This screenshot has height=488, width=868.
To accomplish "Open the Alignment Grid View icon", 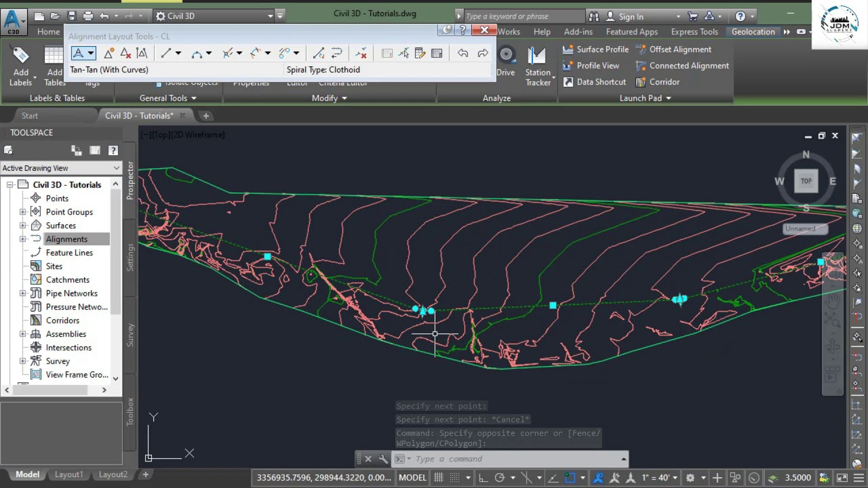I will (437, 54).
